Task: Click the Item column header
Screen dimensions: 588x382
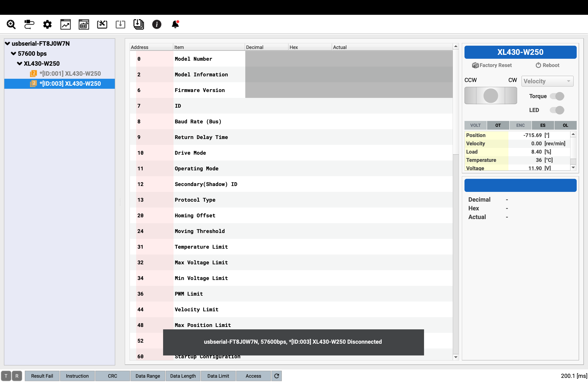Action: coord(209,47)
